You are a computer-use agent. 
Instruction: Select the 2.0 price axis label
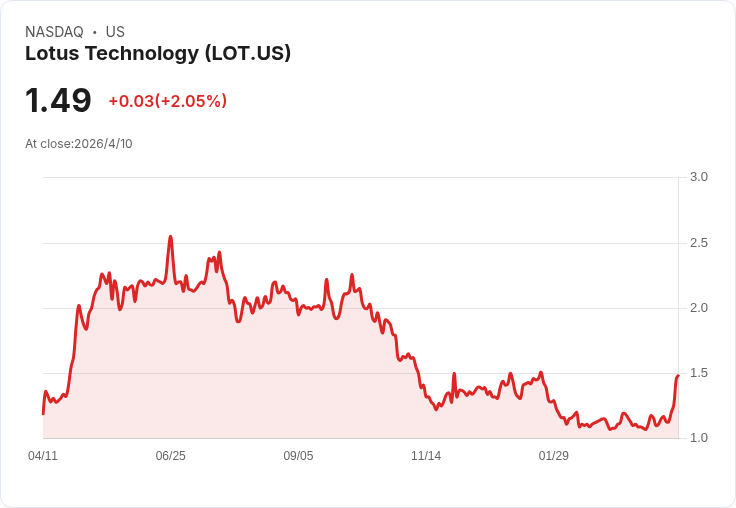pyautogui.click(x=699, y=308)
